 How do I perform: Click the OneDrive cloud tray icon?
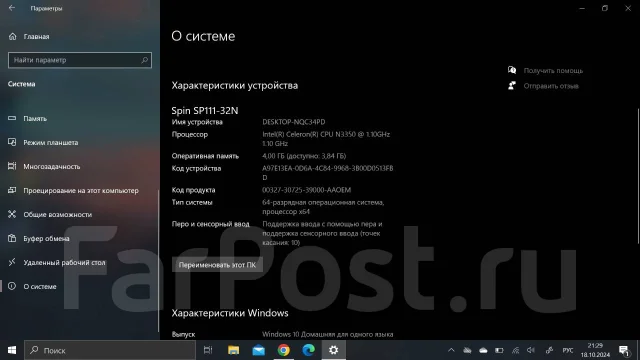[483, 350]
